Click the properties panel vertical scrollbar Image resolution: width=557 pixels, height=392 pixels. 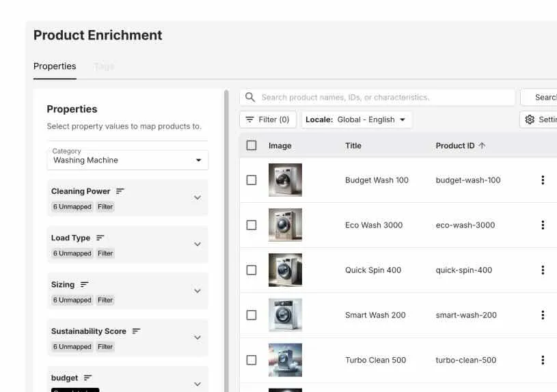226,239
